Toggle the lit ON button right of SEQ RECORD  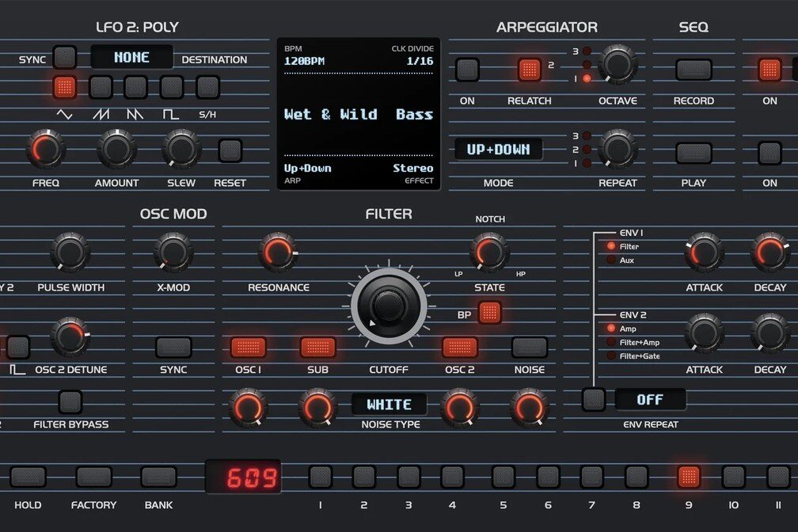(769, 70)
